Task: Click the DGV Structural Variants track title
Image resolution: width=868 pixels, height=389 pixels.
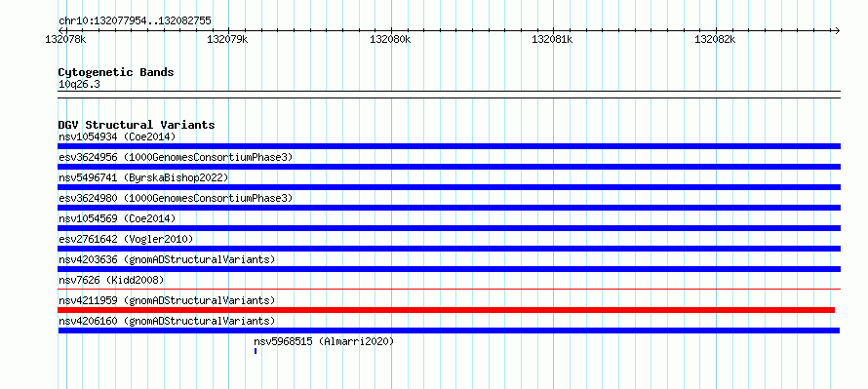Action: click(x=137, y=125)
